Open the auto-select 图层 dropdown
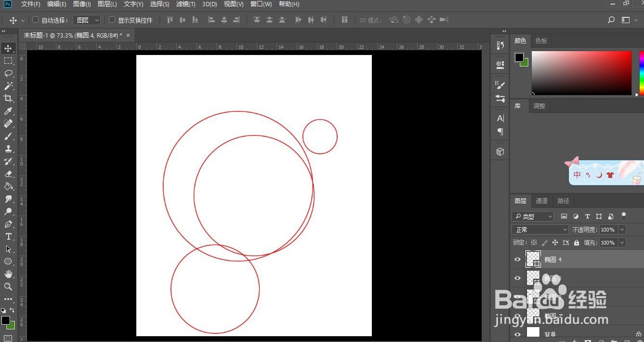This screenshot has width=644, height=342. (87, 20)
